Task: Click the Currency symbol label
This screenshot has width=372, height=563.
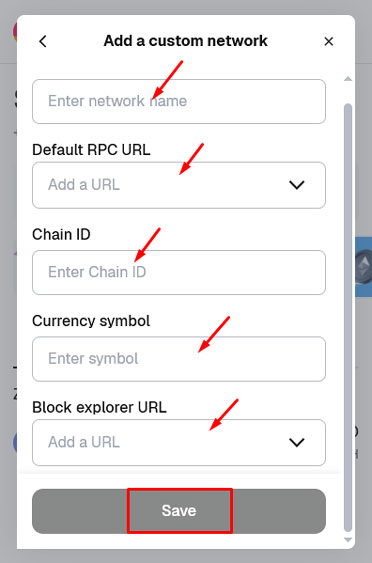Action: click(x=91, y=321)
